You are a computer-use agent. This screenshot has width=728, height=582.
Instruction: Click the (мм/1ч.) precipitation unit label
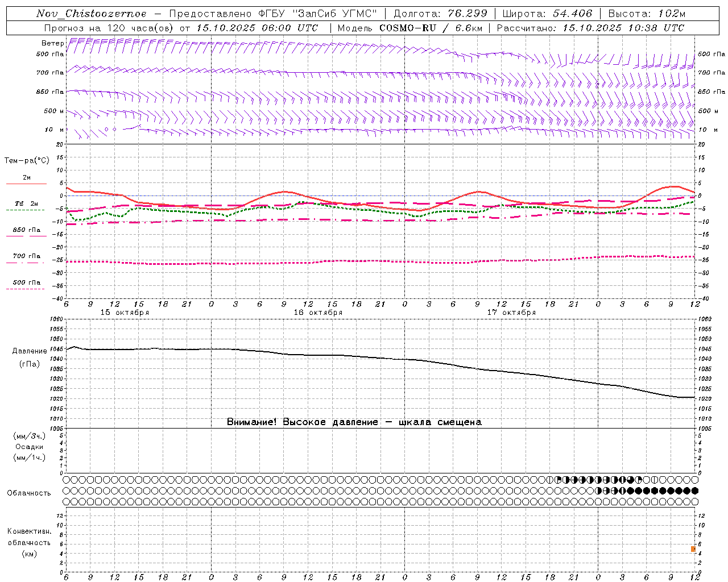click(30, 458)
